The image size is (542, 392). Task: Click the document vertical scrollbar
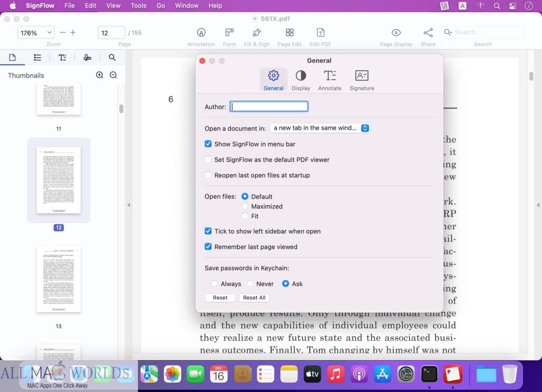pyautogui.click(x=531, y=76)
